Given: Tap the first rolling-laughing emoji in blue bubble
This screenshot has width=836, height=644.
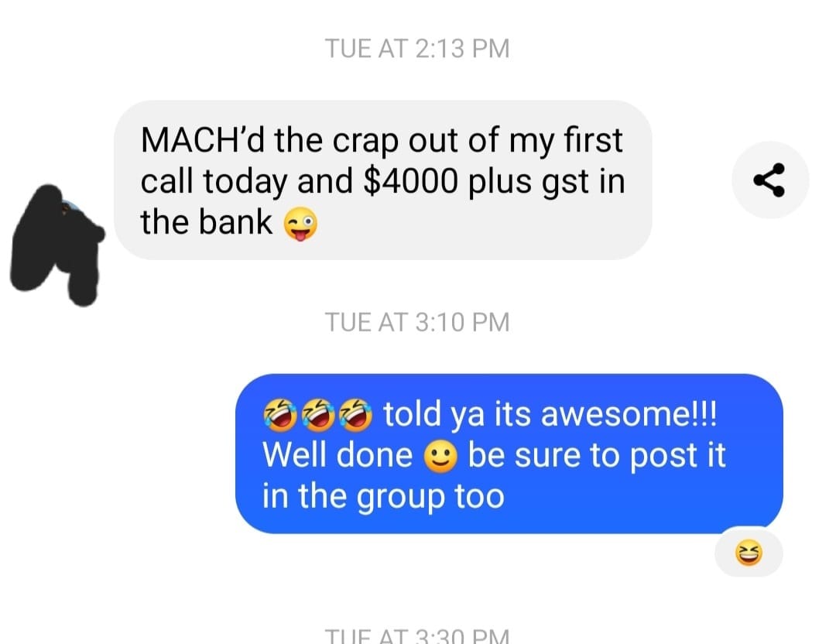Looking at the screenshot, I should pyautogui.click(x=280, y=415).
